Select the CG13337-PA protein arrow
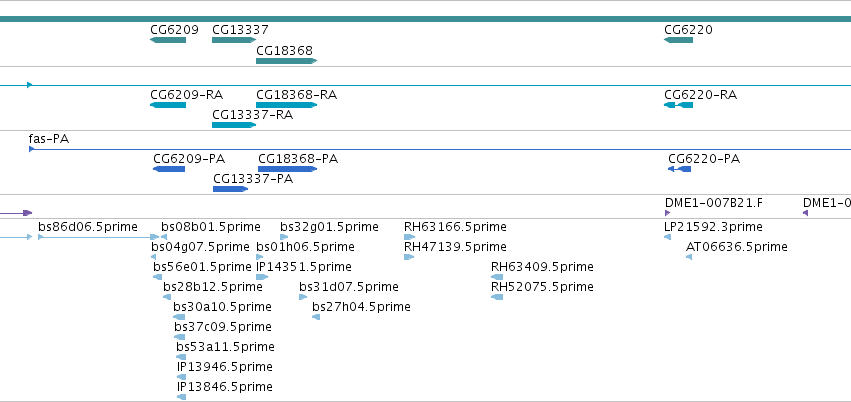 231,189
